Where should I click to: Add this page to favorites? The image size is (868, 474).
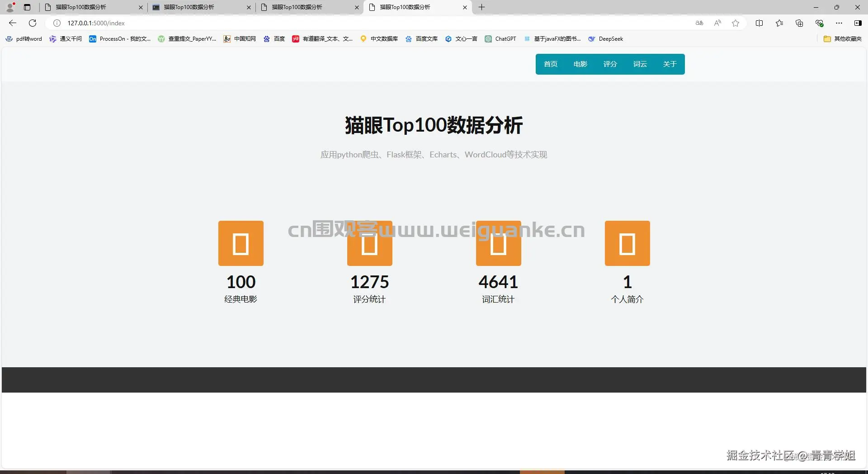[x=736, y=23]
